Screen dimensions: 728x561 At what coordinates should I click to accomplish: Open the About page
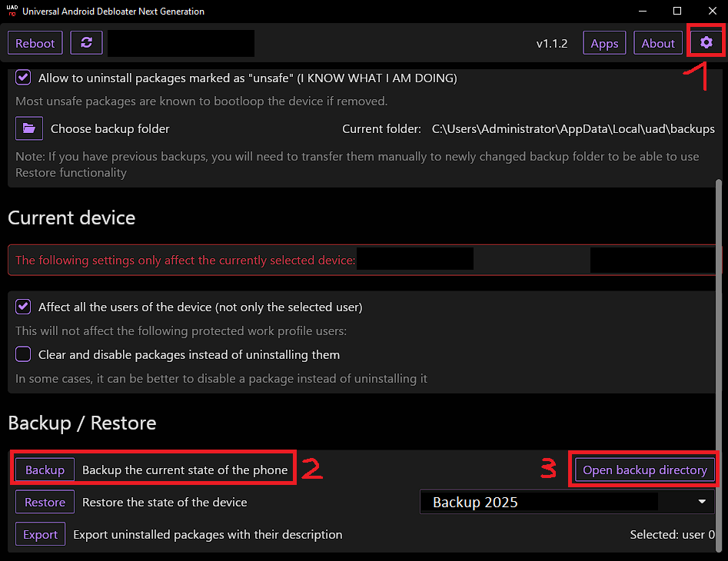click(658, 43)
